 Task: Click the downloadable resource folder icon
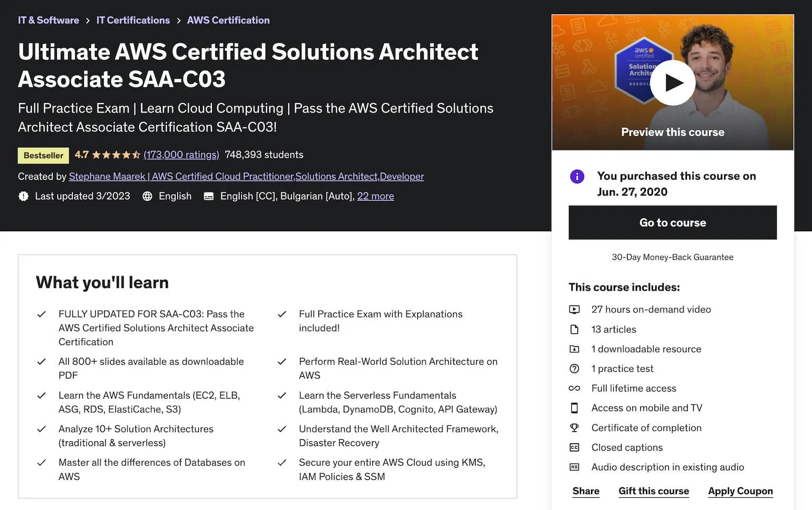point(574,349)
